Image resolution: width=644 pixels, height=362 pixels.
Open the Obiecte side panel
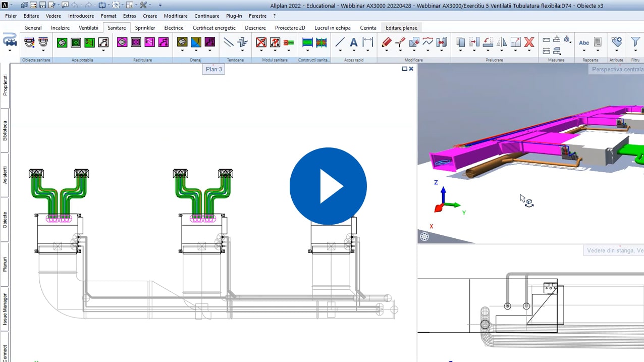(5, 220)
